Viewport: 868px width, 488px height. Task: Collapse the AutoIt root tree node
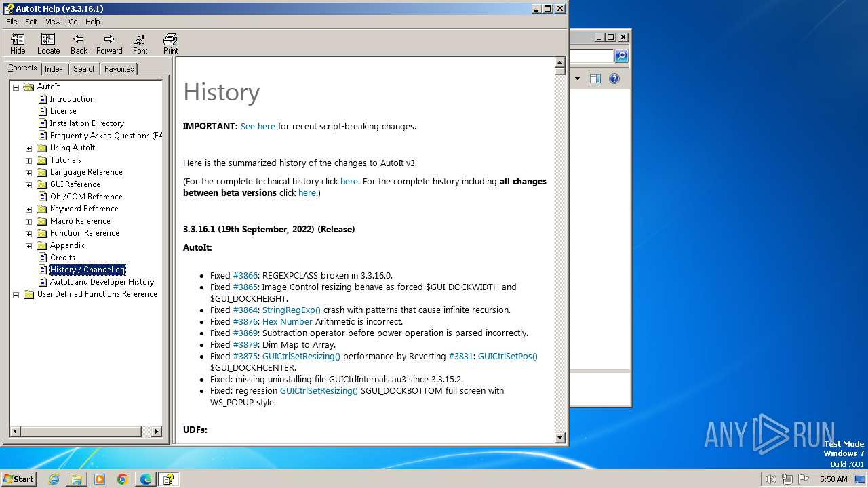coord(16,87)
